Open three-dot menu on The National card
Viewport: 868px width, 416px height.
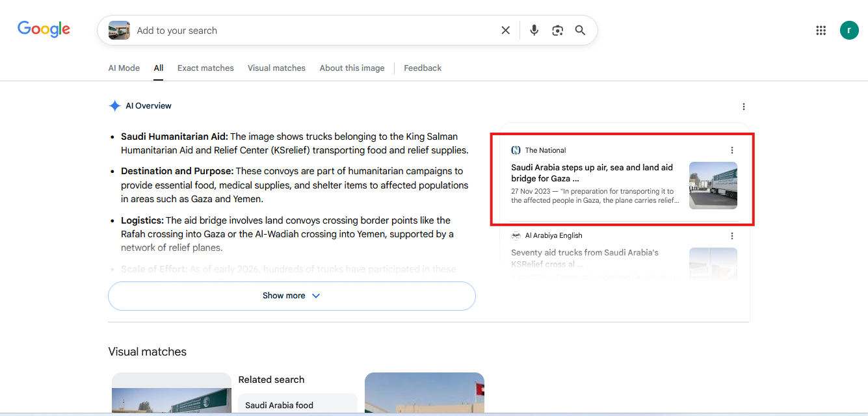pyautogui.click(x=732, y=150)
